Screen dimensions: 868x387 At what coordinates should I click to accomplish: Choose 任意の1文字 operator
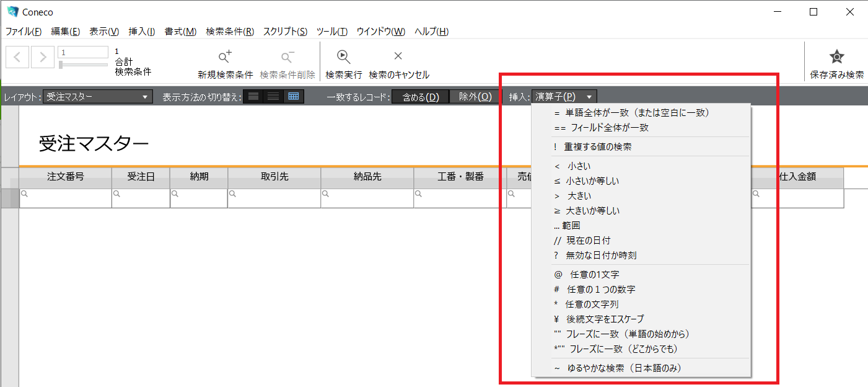(641, 275)
